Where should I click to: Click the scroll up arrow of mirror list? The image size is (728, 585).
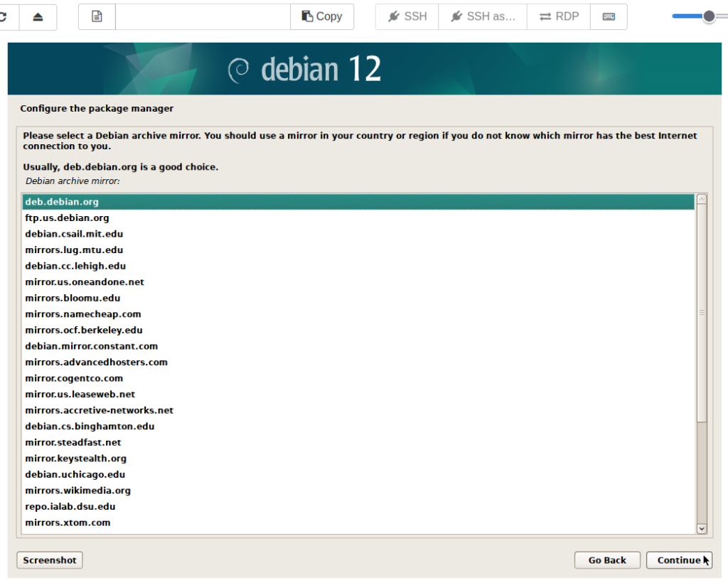[702, 200]
